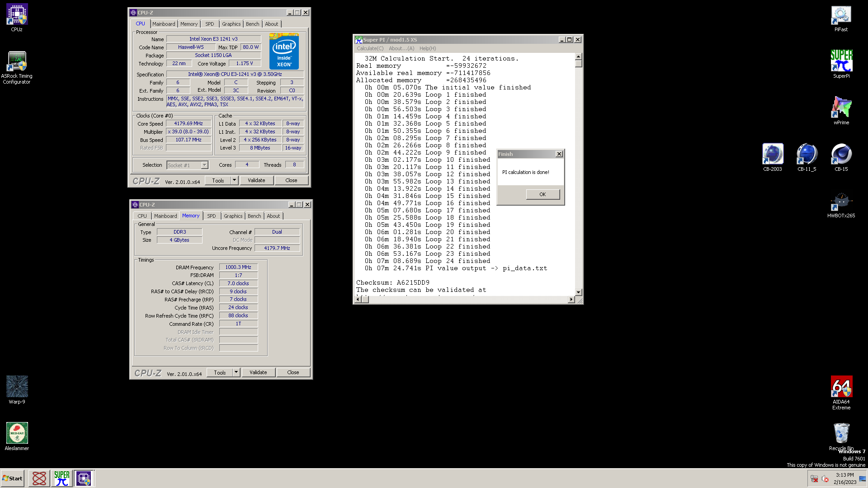868x488 pixels.
Task: Click Super PI horizontal scrollbar left arrow
Action: point(358,299)
